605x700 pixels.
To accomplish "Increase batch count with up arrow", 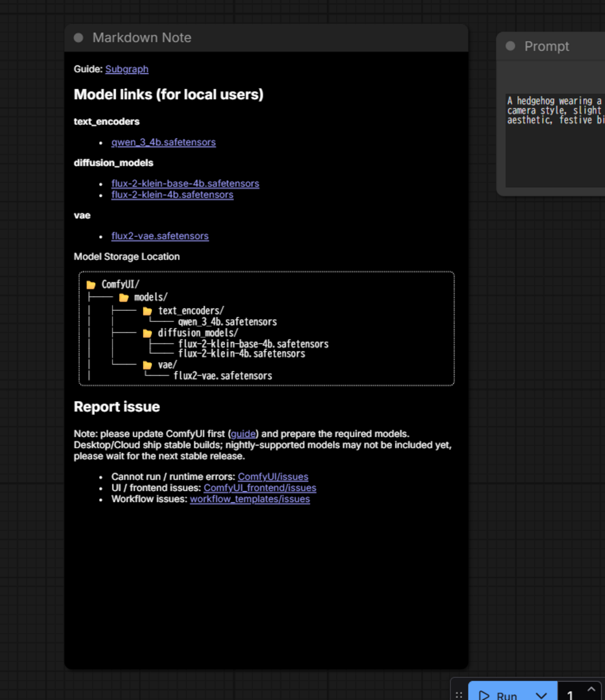I will pos(591,689).
